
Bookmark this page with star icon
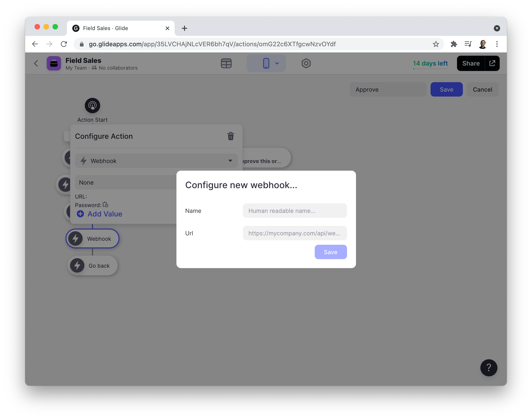point(435,44)
